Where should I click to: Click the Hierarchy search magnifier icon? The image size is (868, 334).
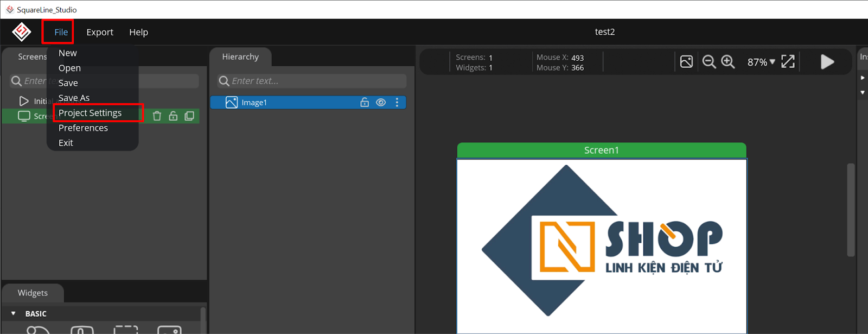[224, 81]
